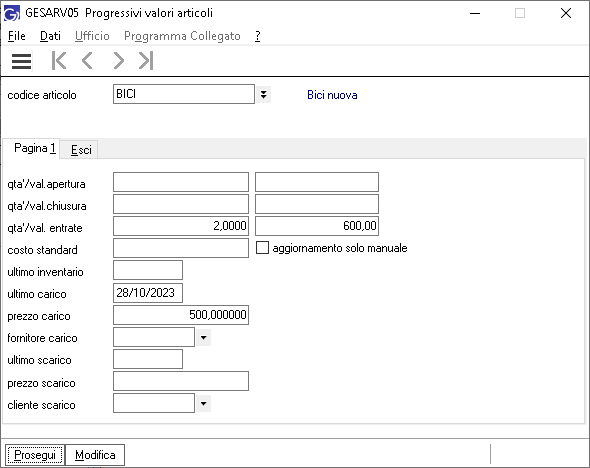This screenshot has height=468, width=590.
Task: Open the fornitore carico dropdown
Action: (x=203, y=337)
